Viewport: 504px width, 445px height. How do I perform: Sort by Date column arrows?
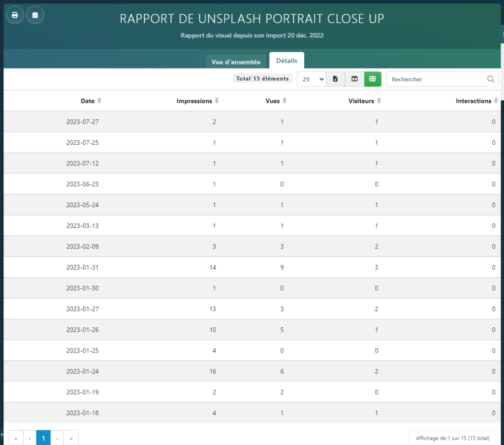(x=99, y=101)
